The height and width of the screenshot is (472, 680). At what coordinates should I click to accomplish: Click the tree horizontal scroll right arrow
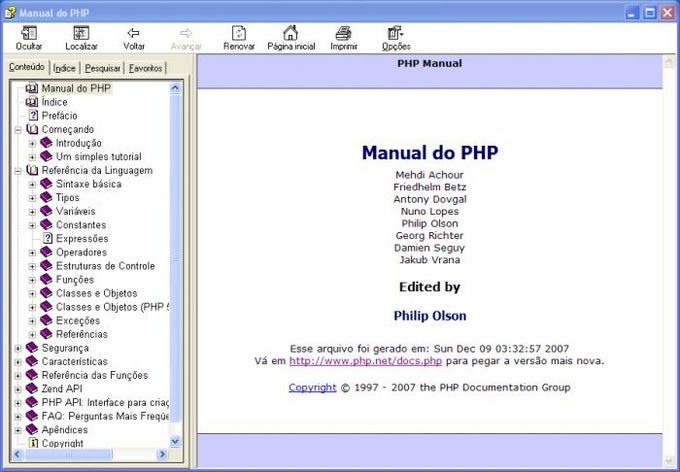click(x=162, y=454)
